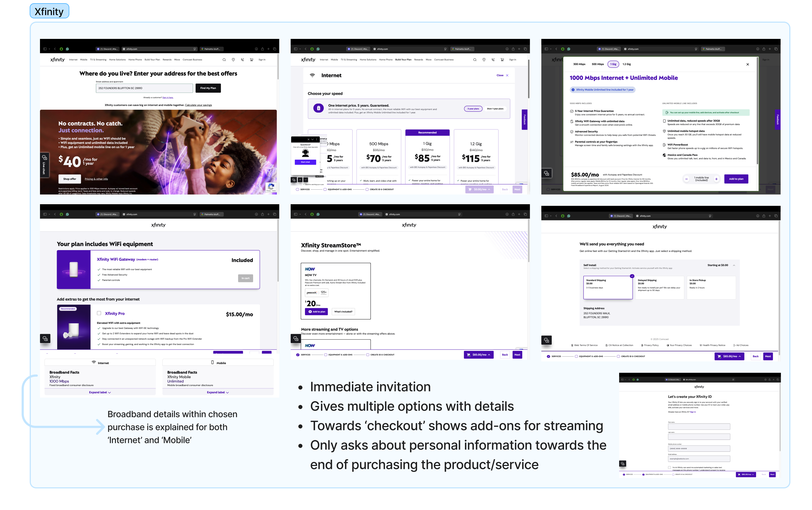The height and width of the screenshot is (510, 812).
Task: Click the chat bubble icon on WiFi equipment page
Action: coord(45,339)
